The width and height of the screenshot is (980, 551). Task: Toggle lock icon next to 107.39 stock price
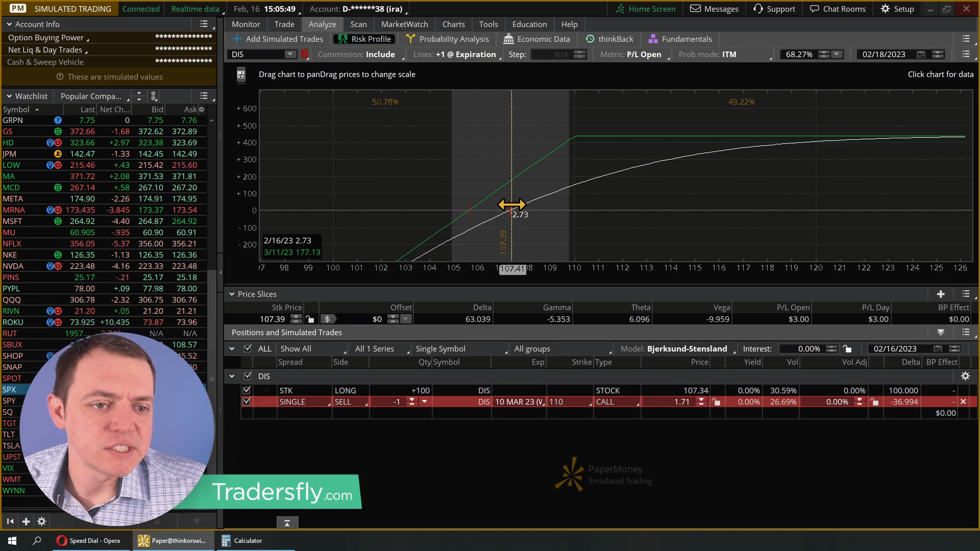coord(309,319)
